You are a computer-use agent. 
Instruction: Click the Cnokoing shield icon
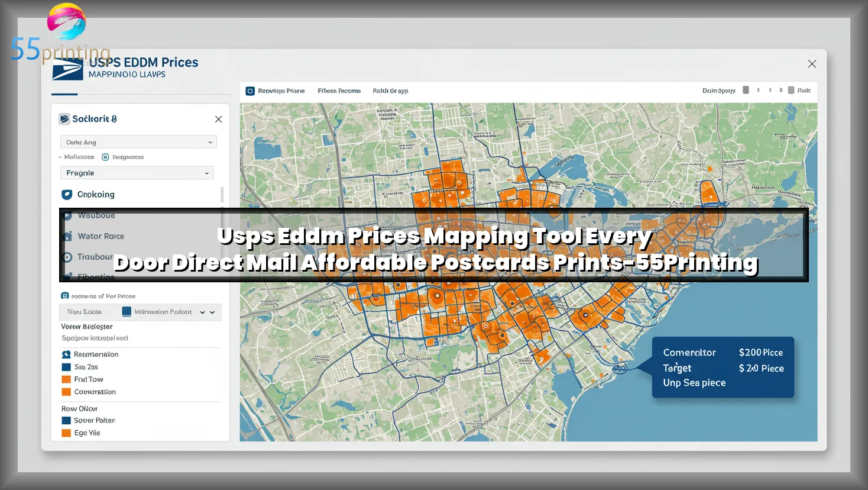pyautogui.click(x=67, y=194)
